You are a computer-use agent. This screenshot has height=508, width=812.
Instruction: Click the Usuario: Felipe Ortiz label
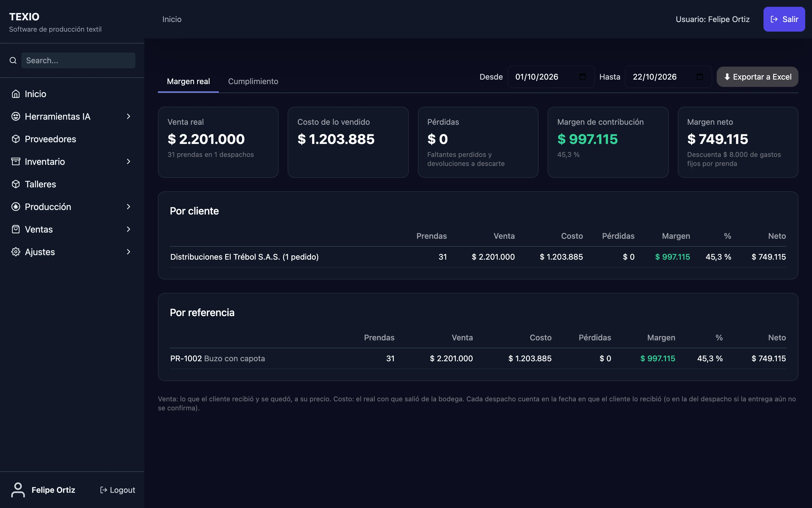(x=712, y=19)
